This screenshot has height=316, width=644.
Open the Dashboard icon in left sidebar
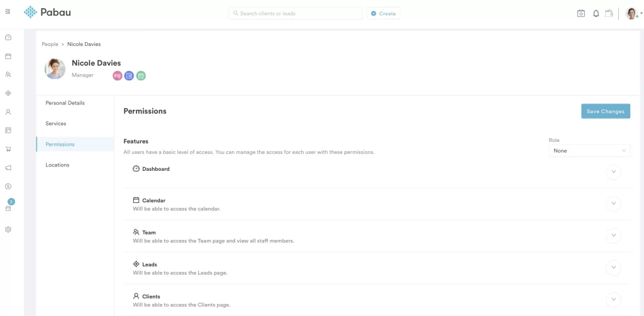(x=8, y=38)
